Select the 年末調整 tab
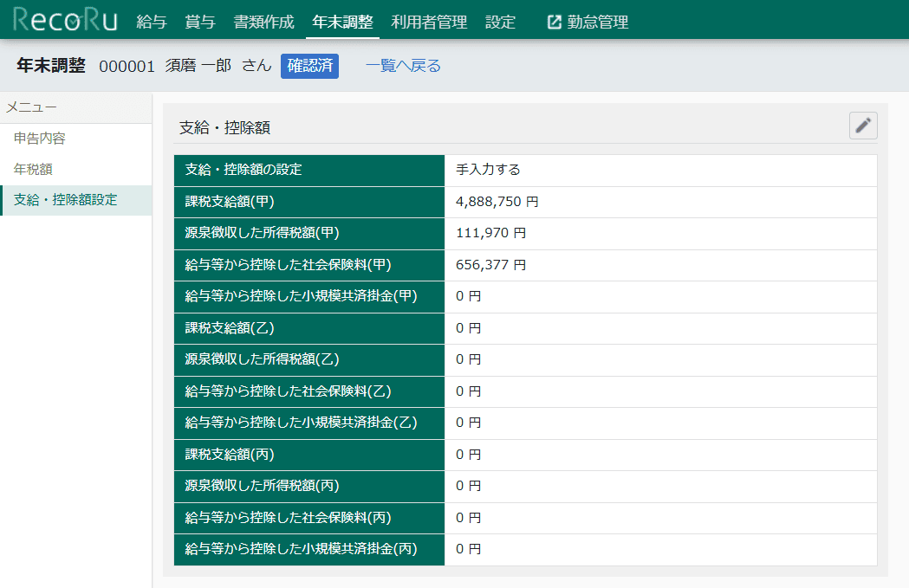Screen dimensions: 909x588 pos(342,22)
